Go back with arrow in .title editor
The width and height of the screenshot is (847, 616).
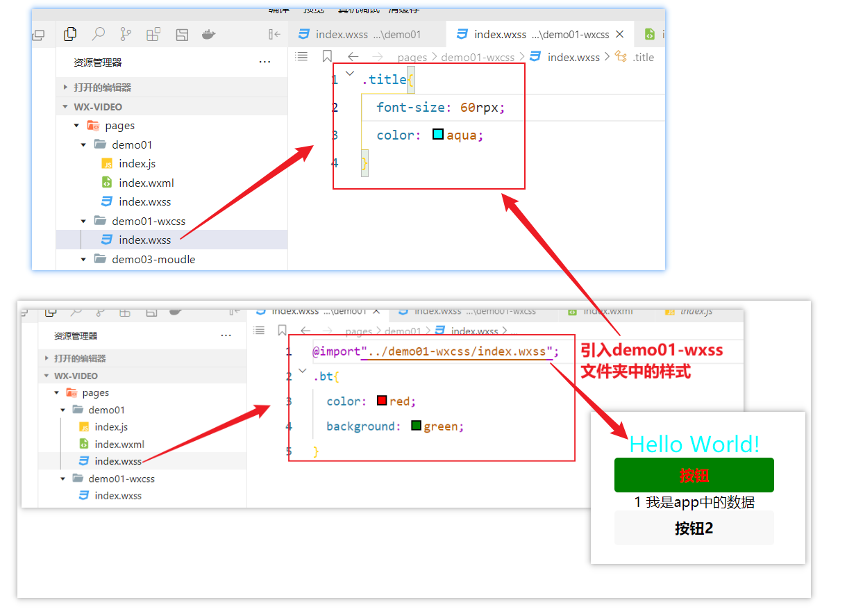tap(353, 57)
